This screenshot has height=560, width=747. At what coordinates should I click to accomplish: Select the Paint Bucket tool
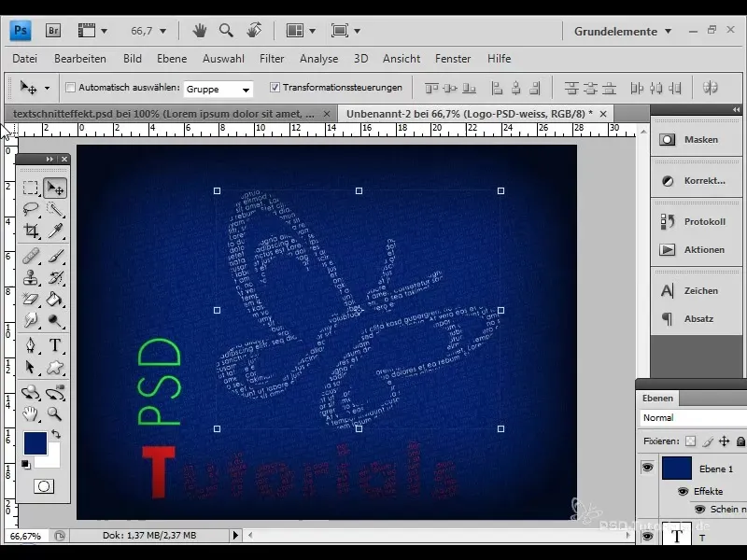pos(55,299)
